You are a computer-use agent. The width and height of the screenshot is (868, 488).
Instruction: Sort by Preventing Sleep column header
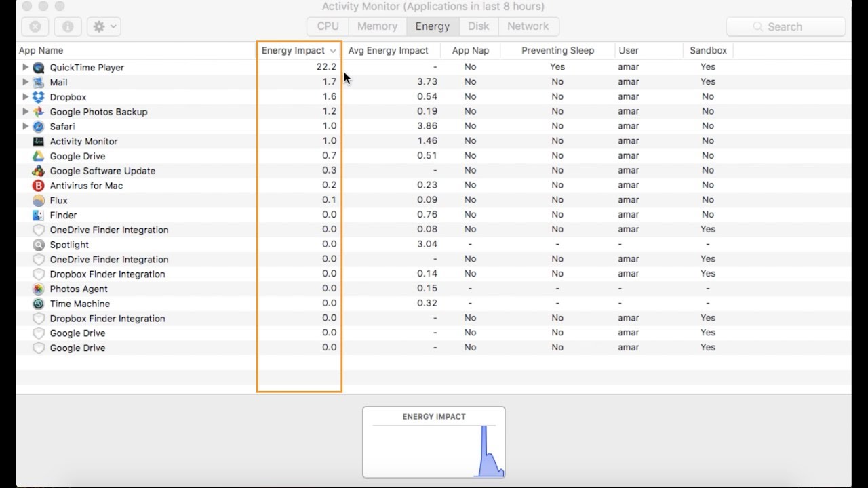point(557,51)
